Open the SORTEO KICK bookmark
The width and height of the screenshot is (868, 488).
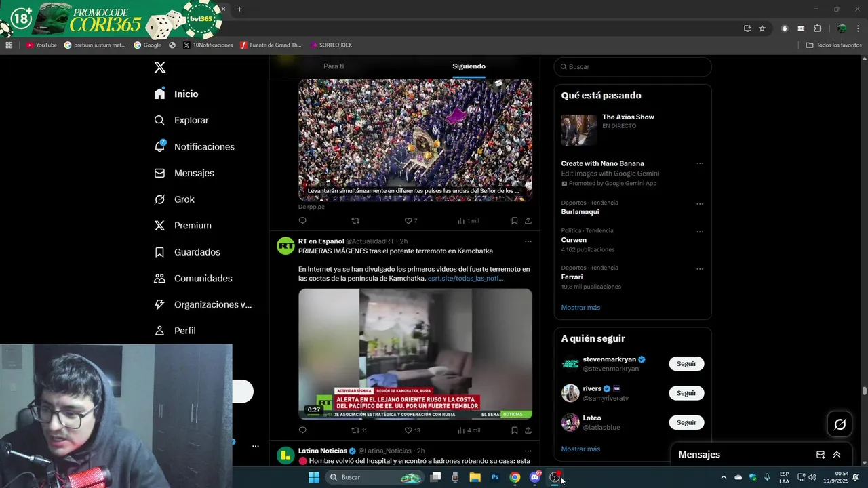(x=331, y=45)
